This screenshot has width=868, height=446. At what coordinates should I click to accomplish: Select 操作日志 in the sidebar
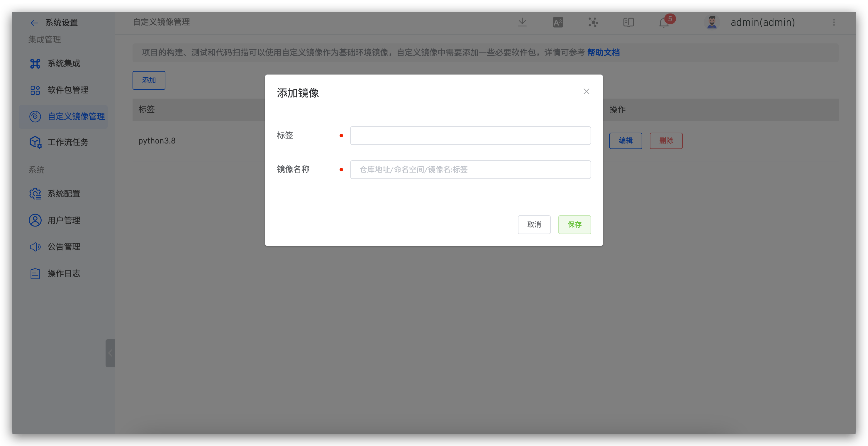point(63,273)
